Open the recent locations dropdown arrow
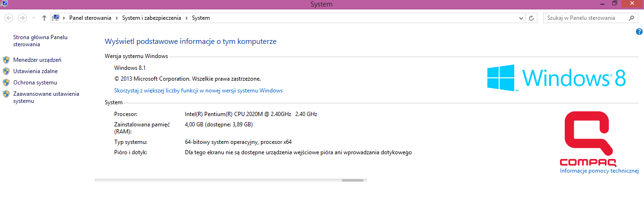 33,18
